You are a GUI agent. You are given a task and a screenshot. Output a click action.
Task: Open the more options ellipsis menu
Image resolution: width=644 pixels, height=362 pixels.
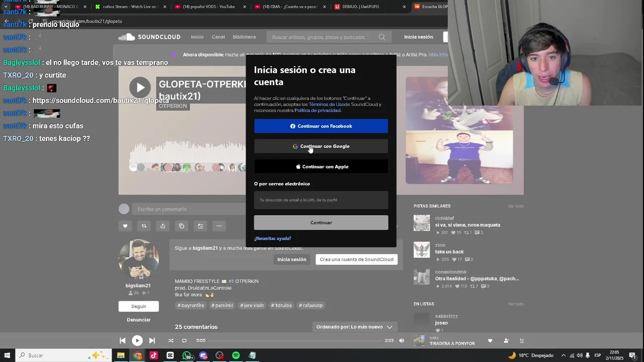coord(219,226)
